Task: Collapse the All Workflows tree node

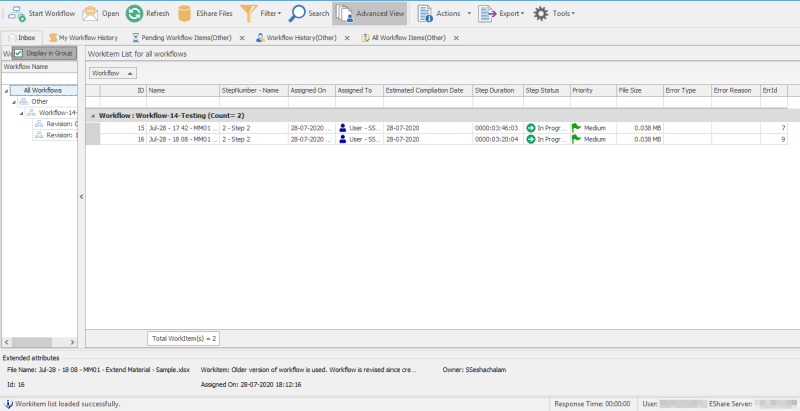Action: click(x=8, y=90)
